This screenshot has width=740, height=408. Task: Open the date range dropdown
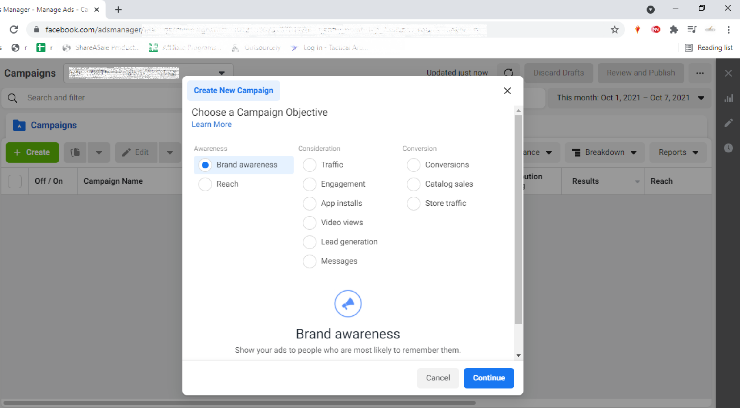(x=629, y=98)
